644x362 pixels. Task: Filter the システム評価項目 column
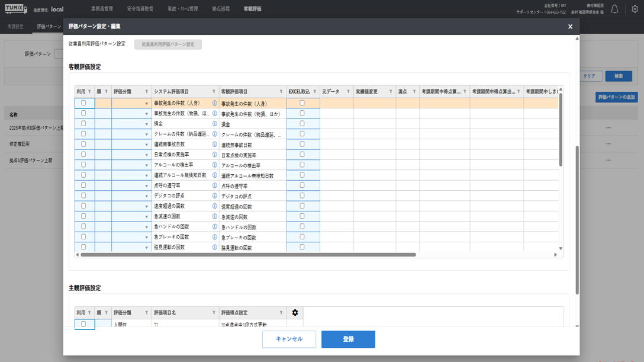214,92
